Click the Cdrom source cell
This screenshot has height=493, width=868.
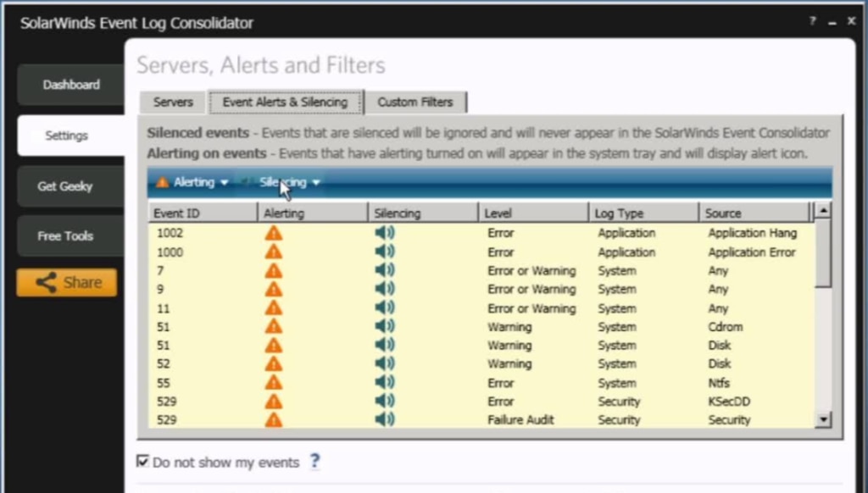[x=726, y=327]
